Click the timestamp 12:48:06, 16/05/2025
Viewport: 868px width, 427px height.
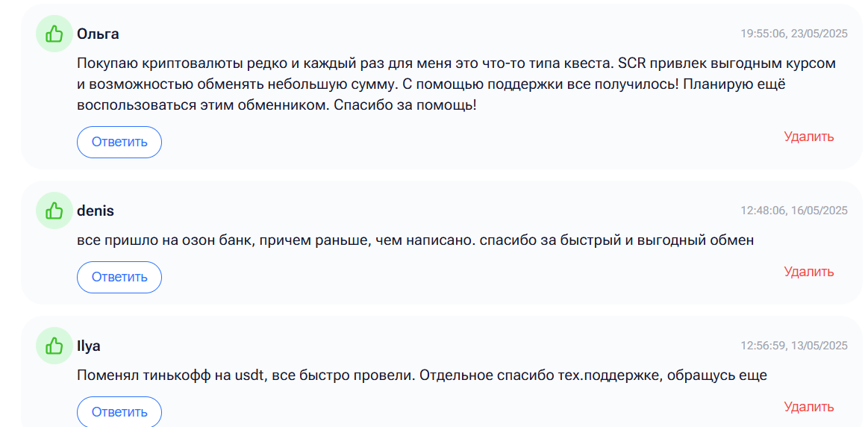794,211
